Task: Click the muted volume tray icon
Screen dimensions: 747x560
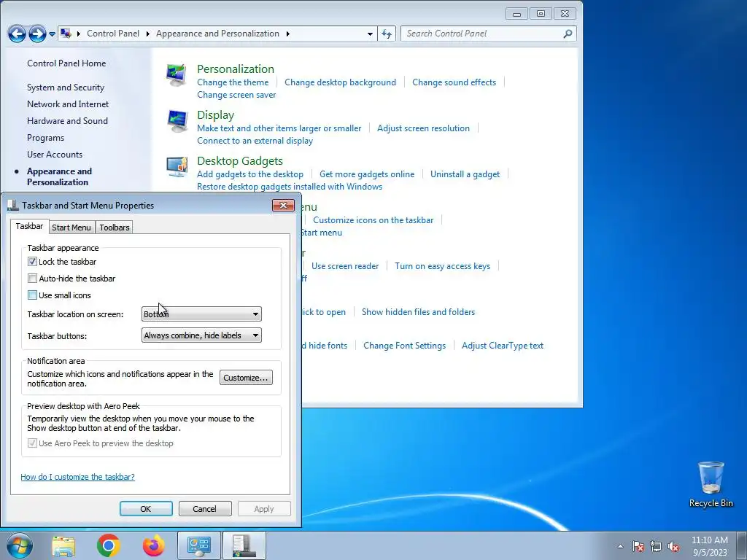Action: pos(673,546)
